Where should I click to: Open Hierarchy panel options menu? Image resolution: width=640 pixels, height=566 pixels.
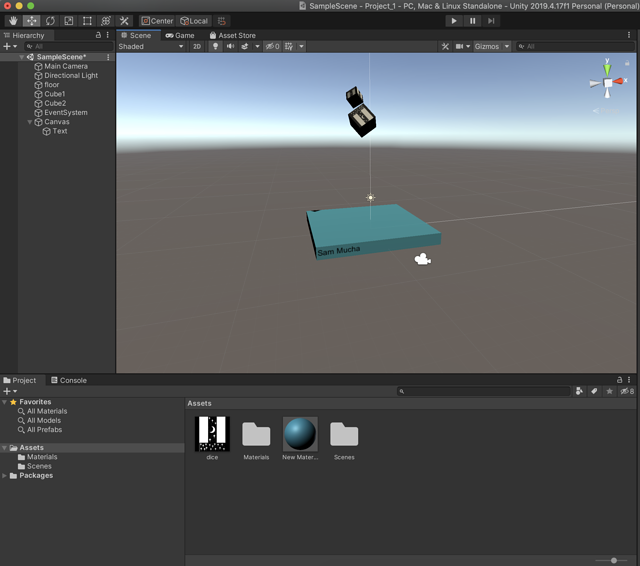(108, 35)
